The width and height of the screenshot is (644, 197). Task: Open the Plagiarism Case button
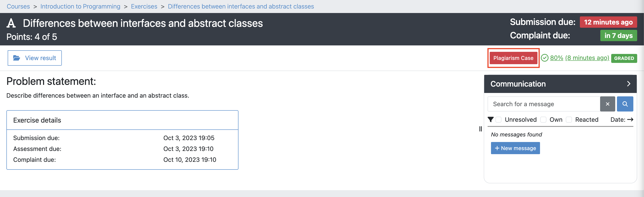pos(513,58)
